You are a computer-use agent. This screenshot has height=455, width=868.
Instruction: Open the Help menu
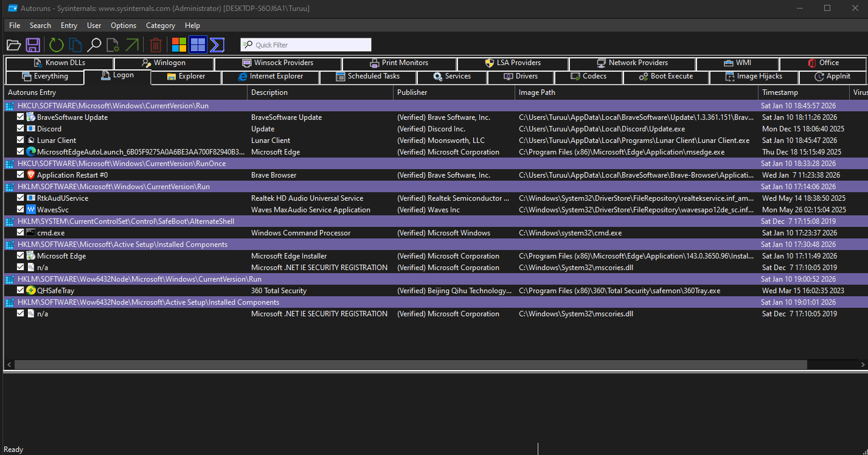click(192, 26)
